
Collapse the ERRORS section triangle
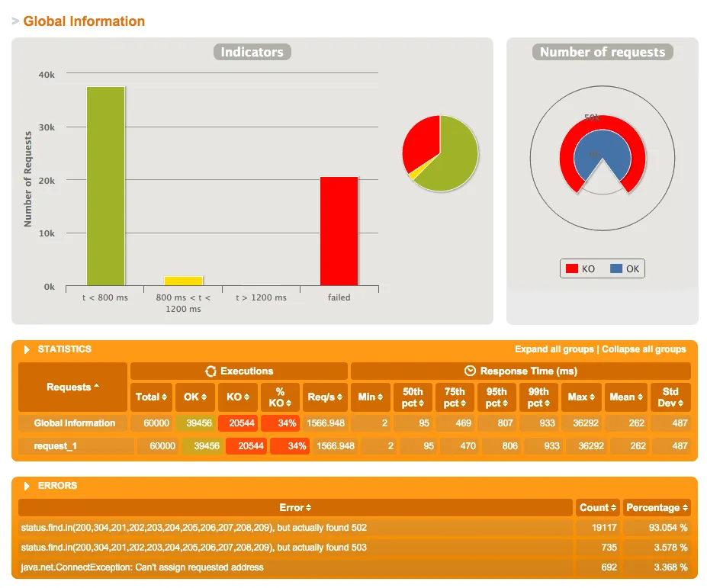pos(27,486)
